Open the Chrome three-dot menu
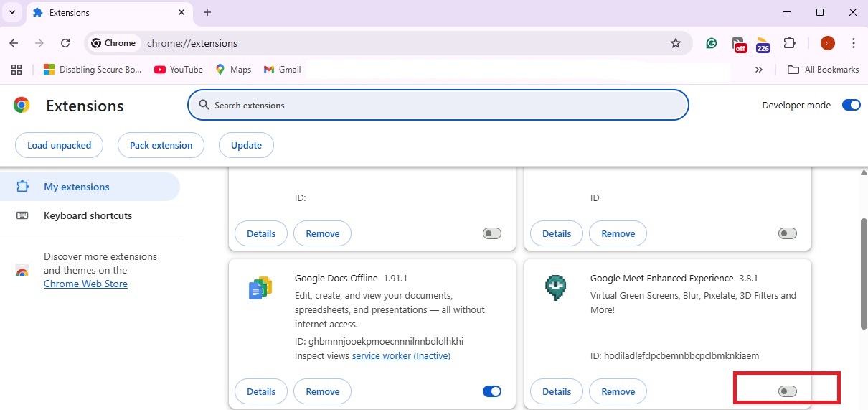 854,43
